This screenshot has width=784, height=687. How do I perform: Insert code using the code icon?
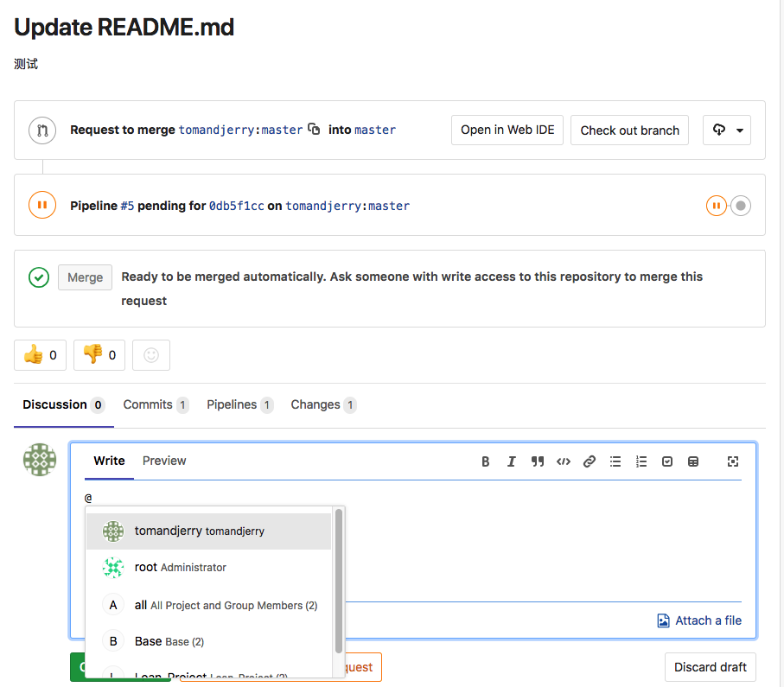[x=564, y=461]
